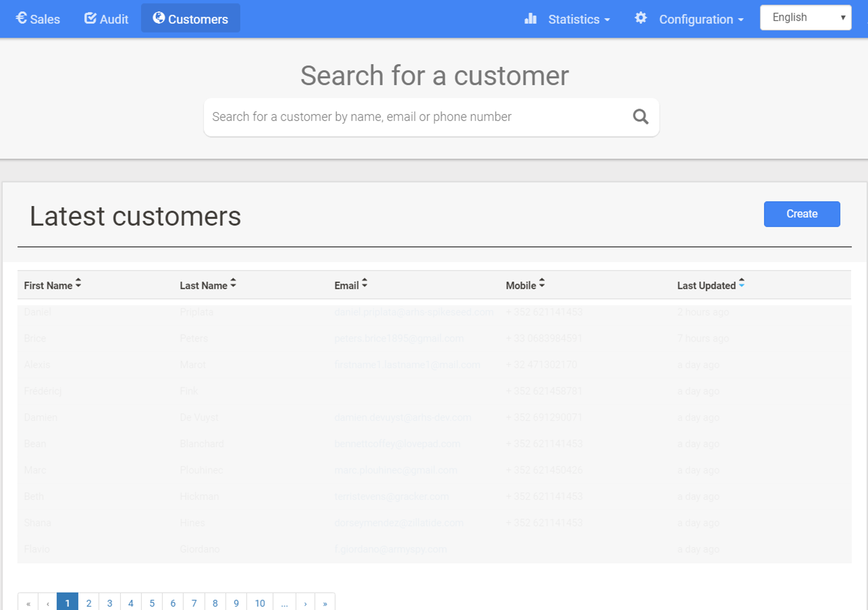868x610 pixels.
Task: Click the first-page double-arrow pagination icon
Action: point(28,602)
